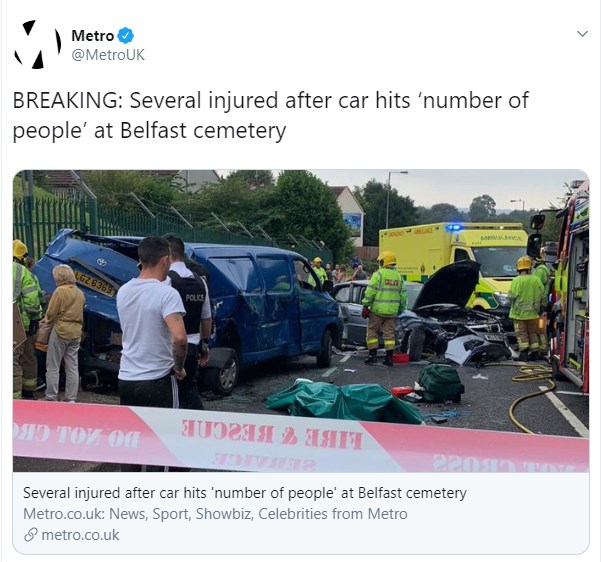The image size is (601, 562).
Task: Open the Metro display name
Action: coord(93,36)
